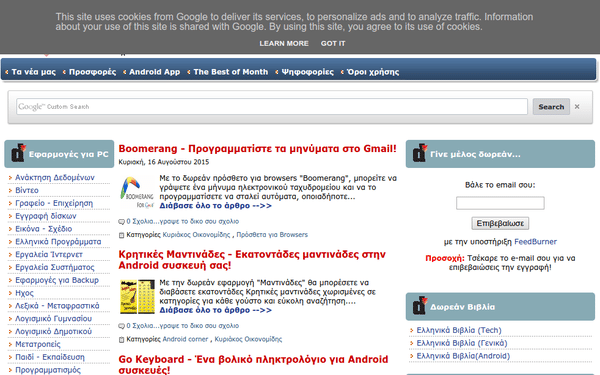Open the Βίντεο category
This screenshot has height=375, width=600.
(x=27, y=190)
